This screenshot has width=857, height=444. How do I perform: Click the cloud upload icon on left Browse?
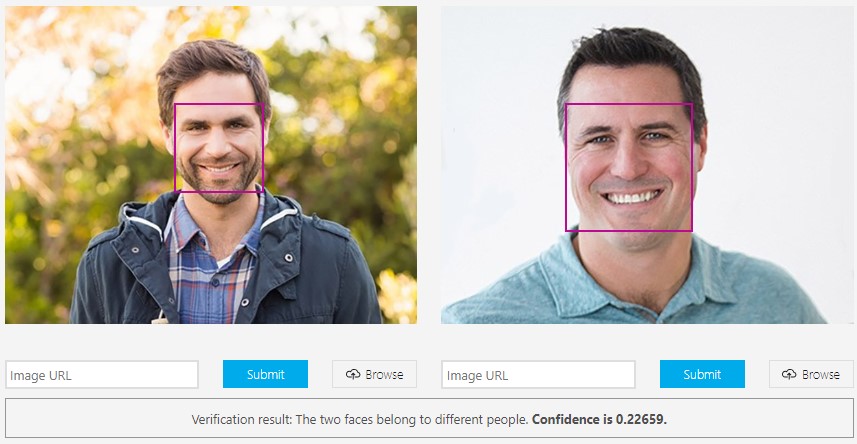pyautogui.click(x=353, y=375)
